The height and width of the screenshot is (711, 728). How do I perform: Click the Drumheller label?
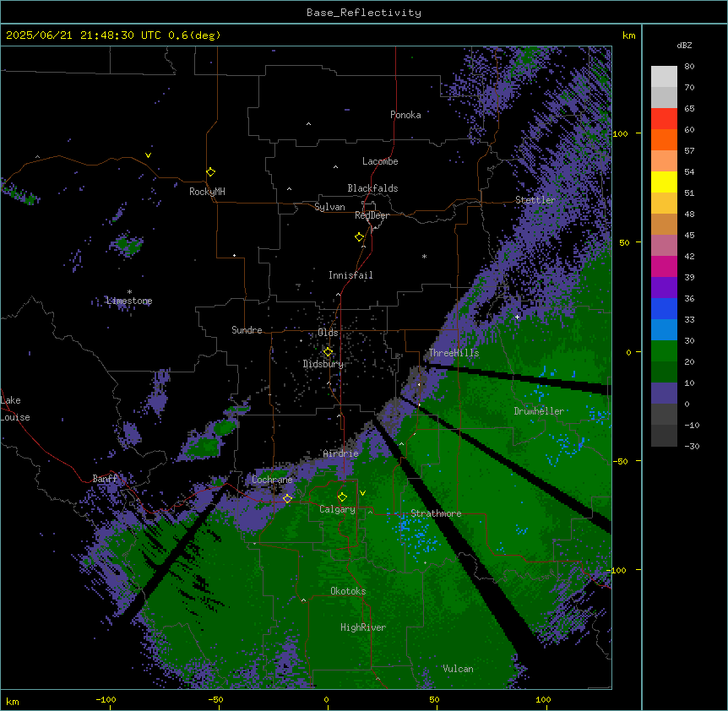539,411
